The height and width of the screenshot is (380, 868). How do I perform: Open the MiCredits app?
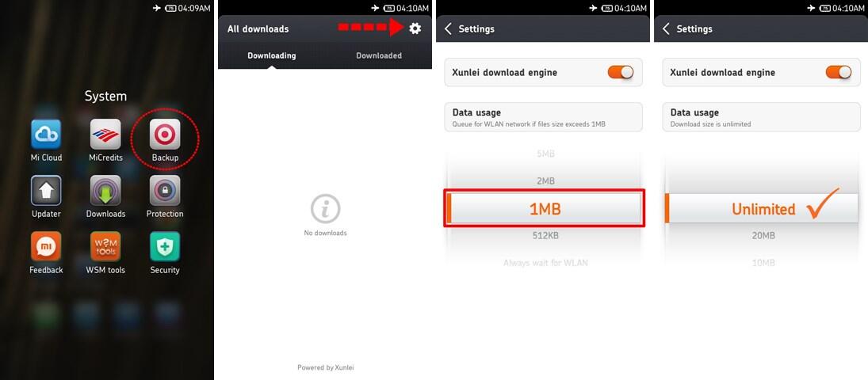[x=105, y=135]
